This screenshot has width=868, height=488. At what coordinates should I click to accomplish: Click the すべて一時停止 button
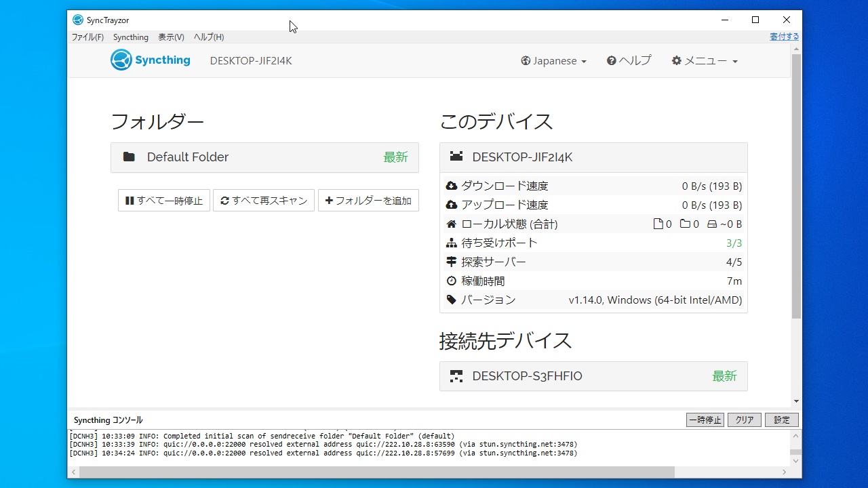click(x=164, y=201)
